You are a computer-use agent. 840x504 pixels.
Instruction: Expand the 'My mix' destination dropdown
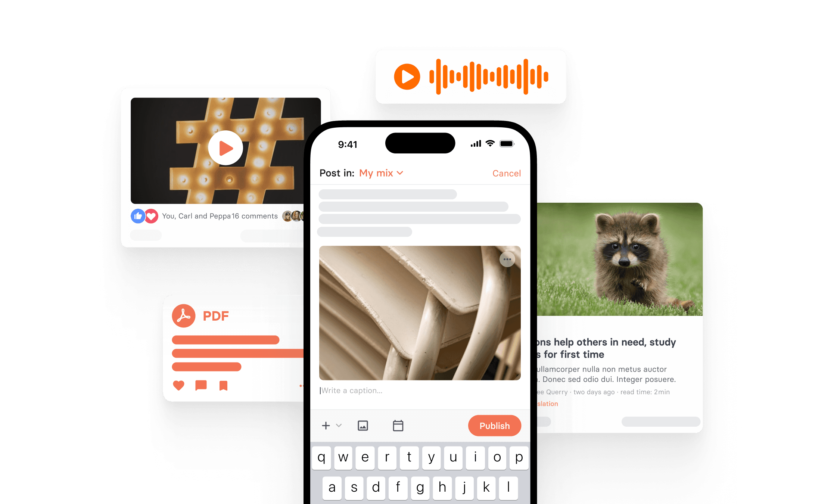coord(381,173)
